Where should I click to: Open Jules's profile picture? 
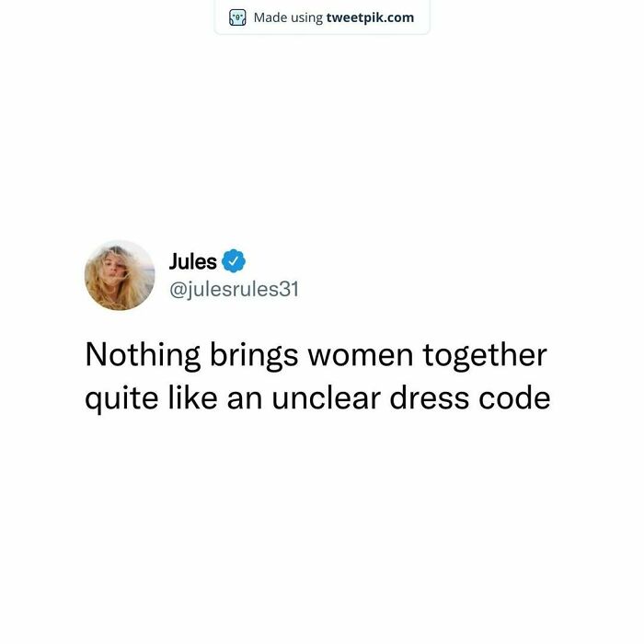[x=120, y=275]
